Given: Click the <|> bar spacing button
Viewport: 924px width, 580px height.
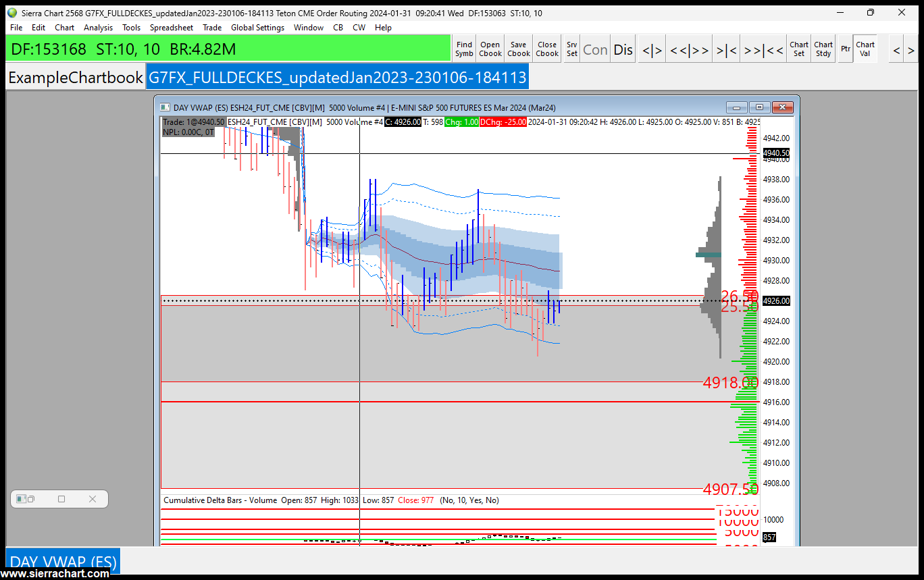Looking at the screenshot, I should 652,49.
